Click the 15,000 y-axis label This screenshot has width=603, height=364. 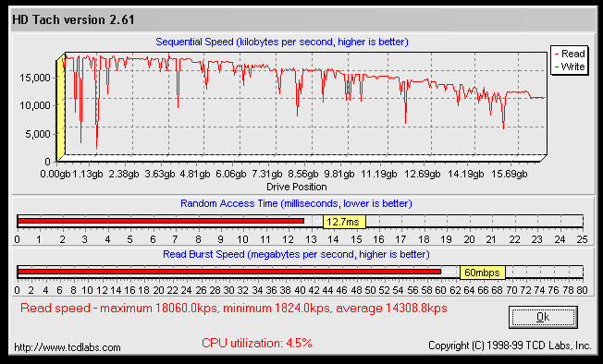(x=35, y=78)
